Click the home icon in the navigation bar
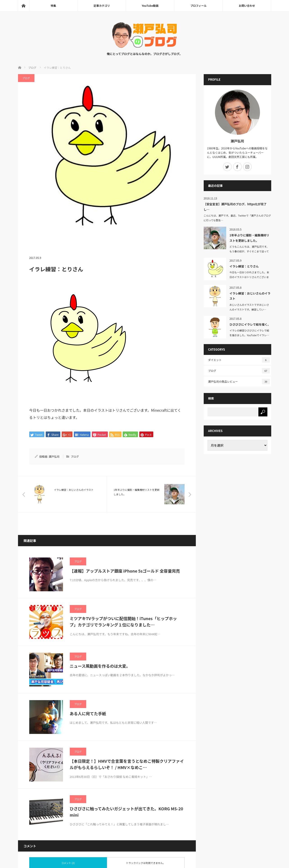The image size is (289, 868). pos(23,6)
